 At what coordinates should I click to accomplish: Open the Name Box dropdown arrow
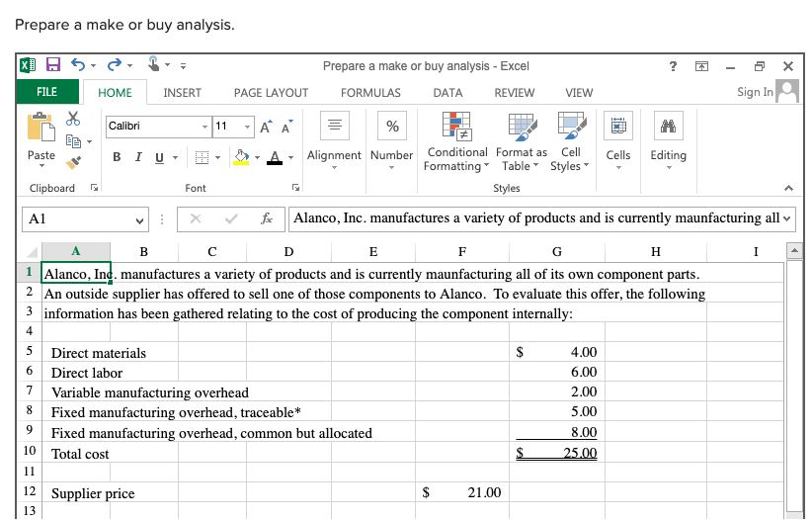(139, 220)
